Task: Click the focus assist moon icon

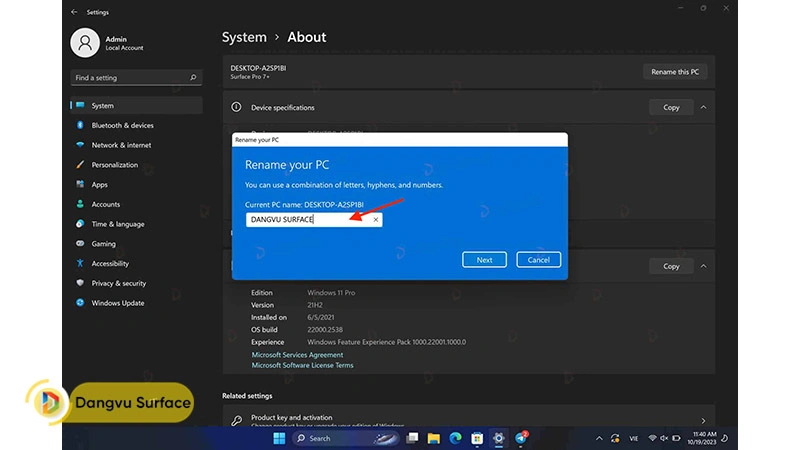Action: tap(724, 438)
